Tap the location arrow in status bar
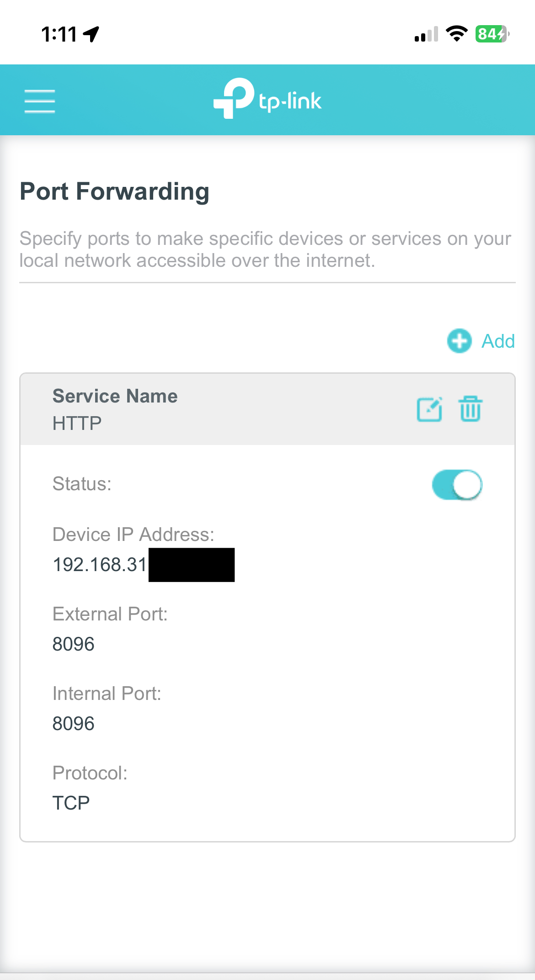This screenshot has height=980, width=535. coord(92,34)
